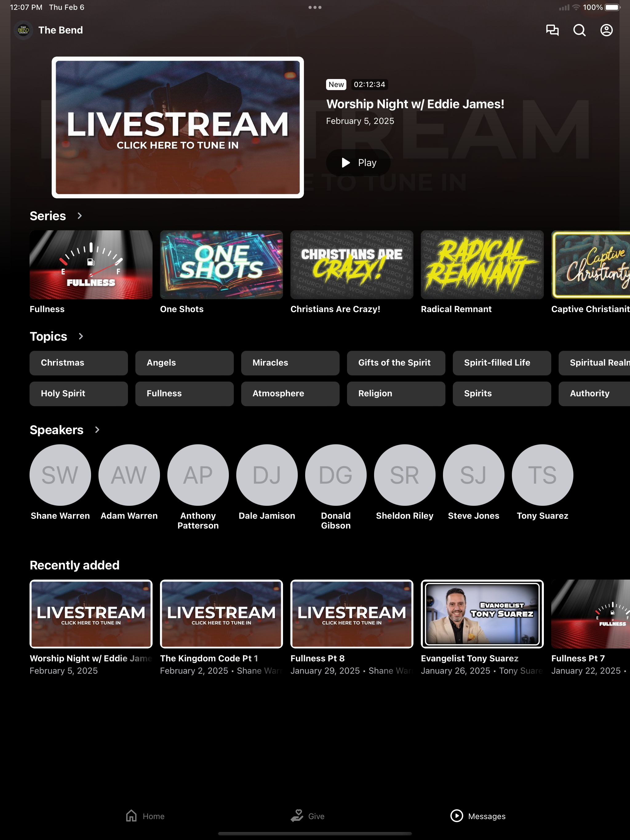Tap the multitasking three-dots at top
Image resolution: width=630 pixels, height=840 pixels.
coord(315,7)
